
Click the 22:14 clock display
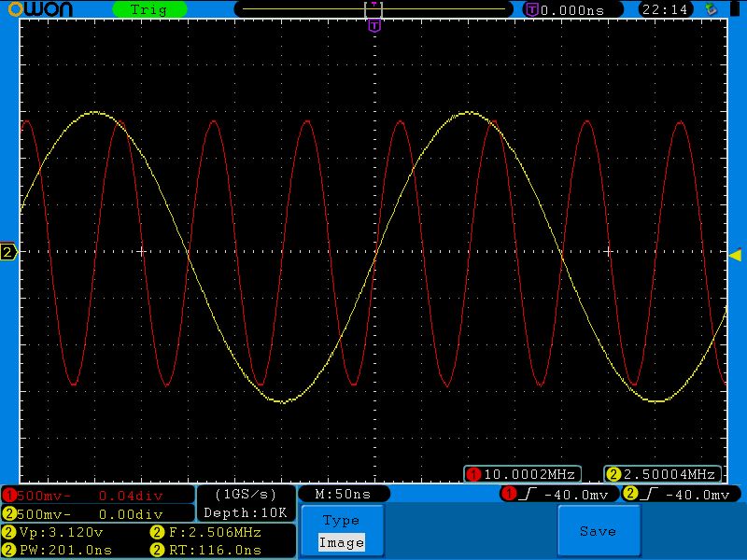pos(665,9)
